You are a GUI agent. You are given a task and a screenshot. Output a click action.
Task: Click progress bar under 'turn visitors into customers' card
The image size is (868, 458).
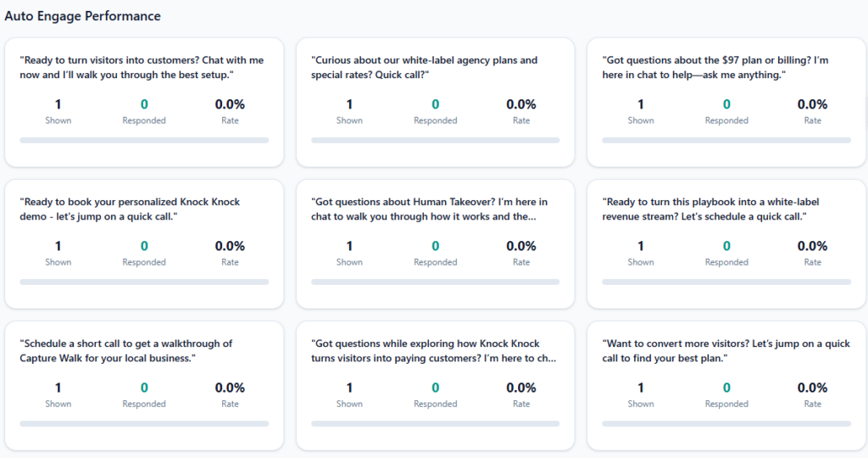144,140
